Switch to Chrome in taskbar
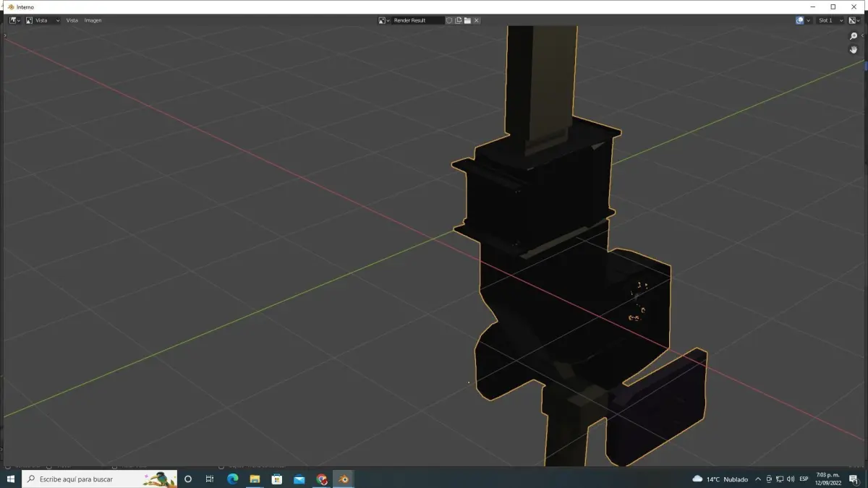 (322, 479)
